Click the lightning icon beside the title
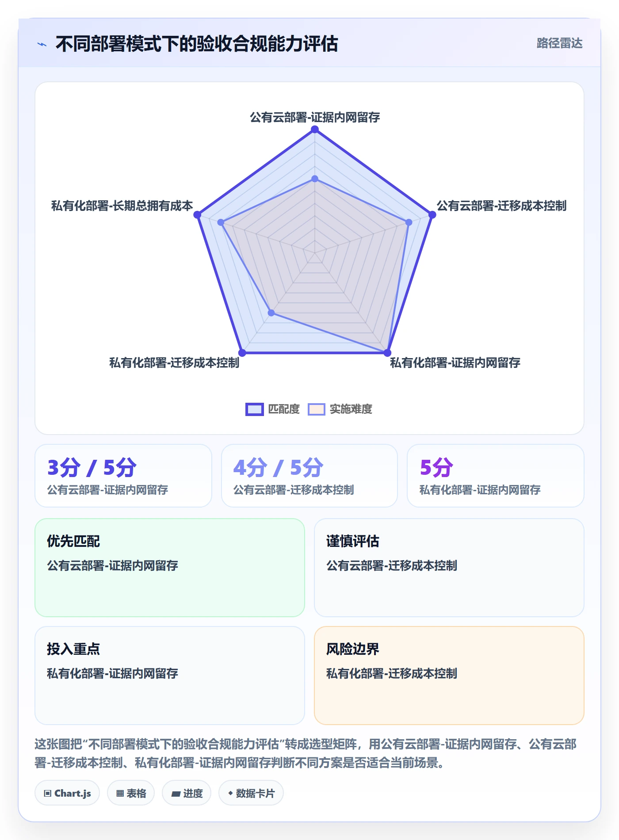The height and width of the screenshot is (840, 619). pyautogui.click(x=42, y=44)
